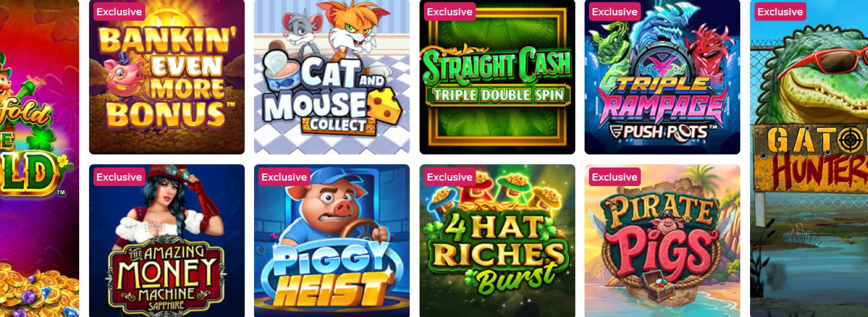
Task: Open the Bankin' Even More Bonus game
Action: pyautogui.click(x=167, y=77)
